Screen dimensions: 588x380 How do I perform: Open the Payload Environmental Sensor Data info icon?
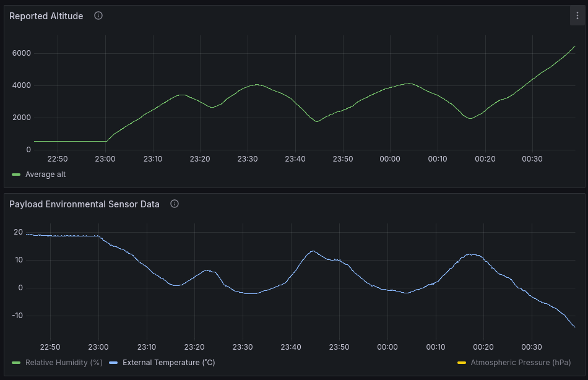point(175,204)
